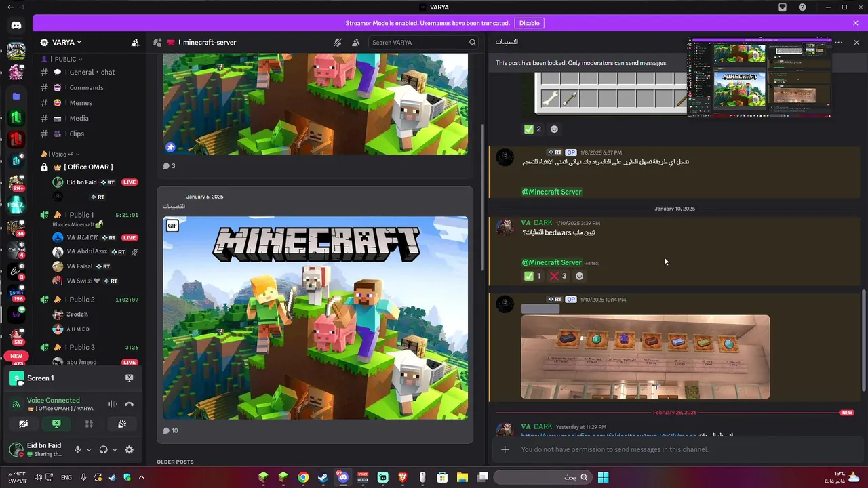
Task: Collapse the PUBLIC channel category
Action: tap(67, 59)
